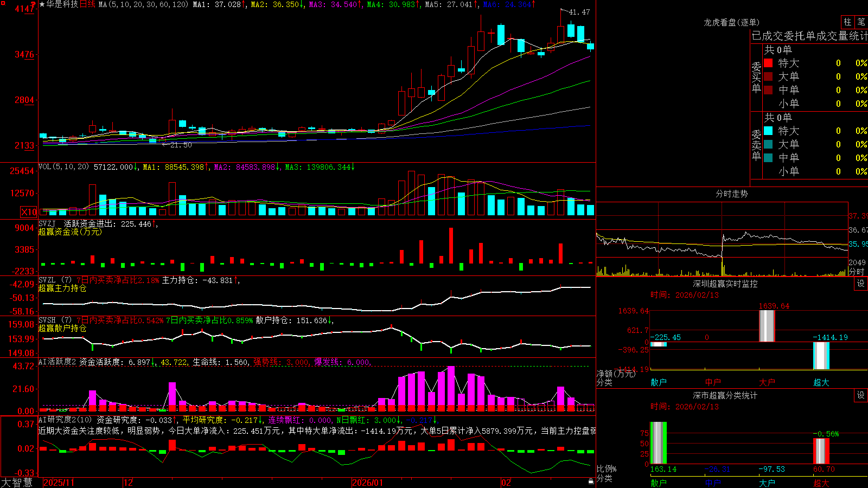The height and width of the screenshot is (488, 868).
Task: Click the 分时走势 panel title
Action: 732,194
